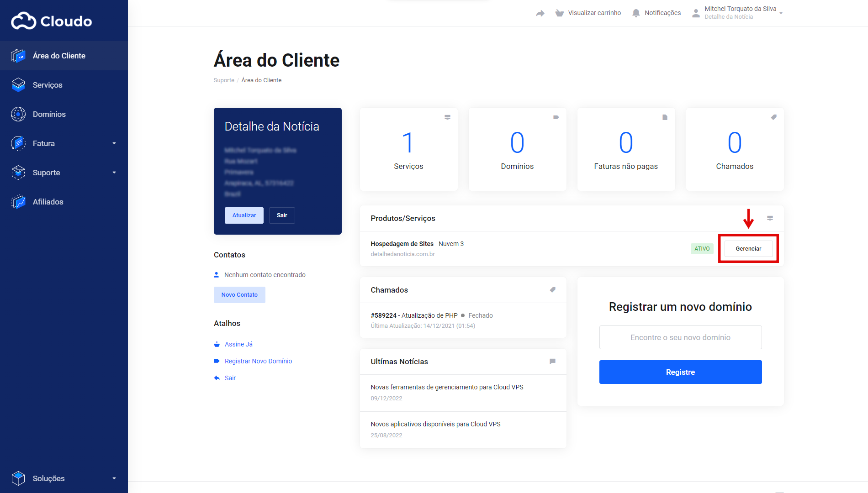The image size is (868, 493).
Task: Open the Domínios count card
Action: click(517, 149)
